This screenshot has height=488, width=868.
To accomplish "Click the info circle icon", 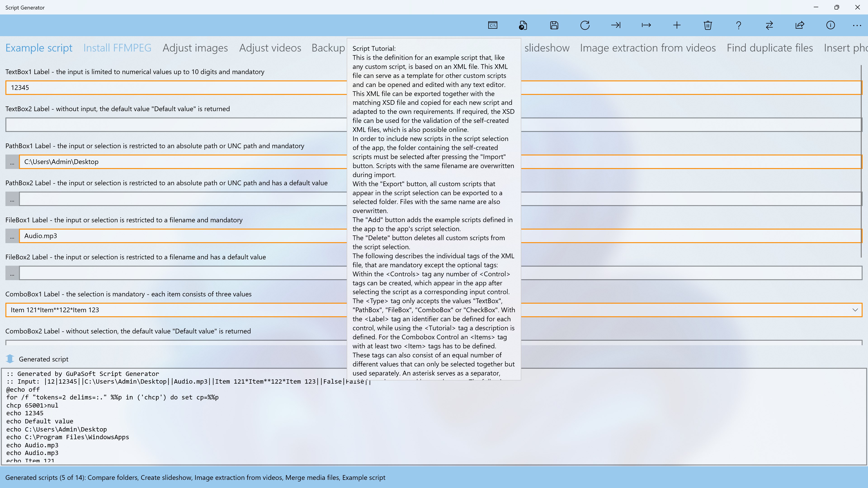I will coord(831,25).
